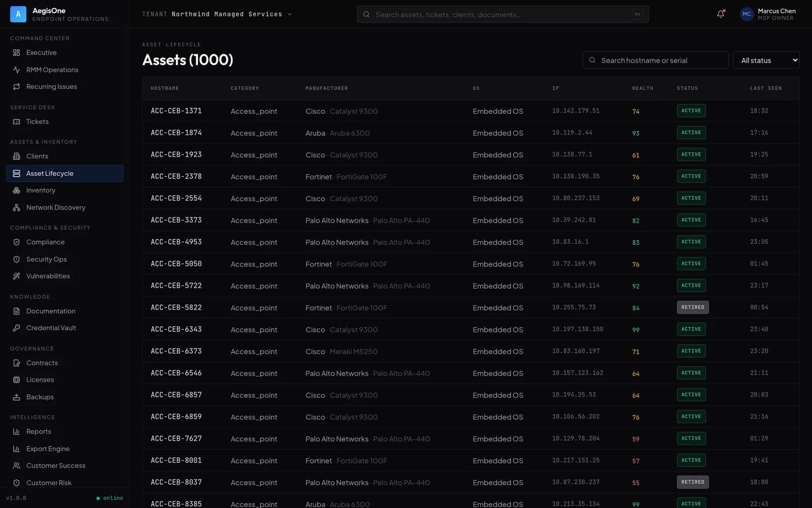Click the magnifier icon in global search

point(366,15)
